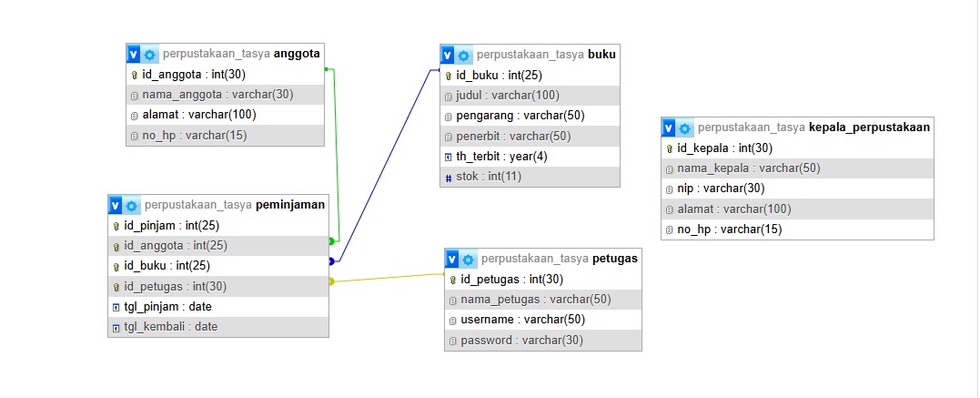
Task: Select the perpustakaan_tasya petugas title bar
Action: pyautogui.click(x=543, y=259)
